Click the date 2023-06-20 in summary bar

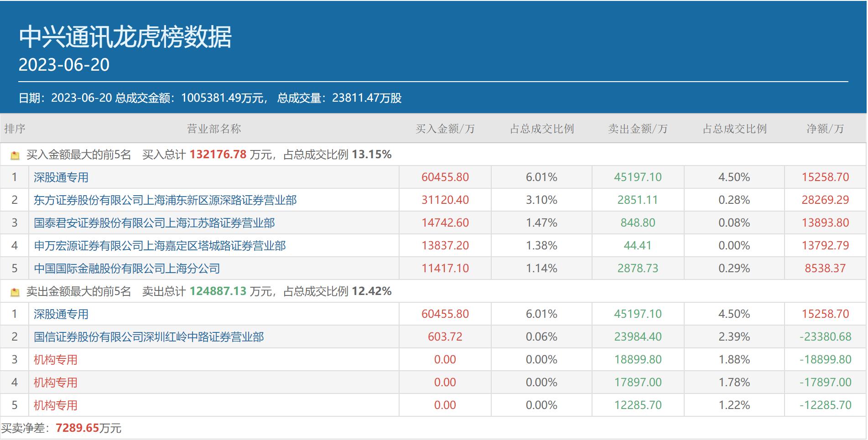[78, 97]
